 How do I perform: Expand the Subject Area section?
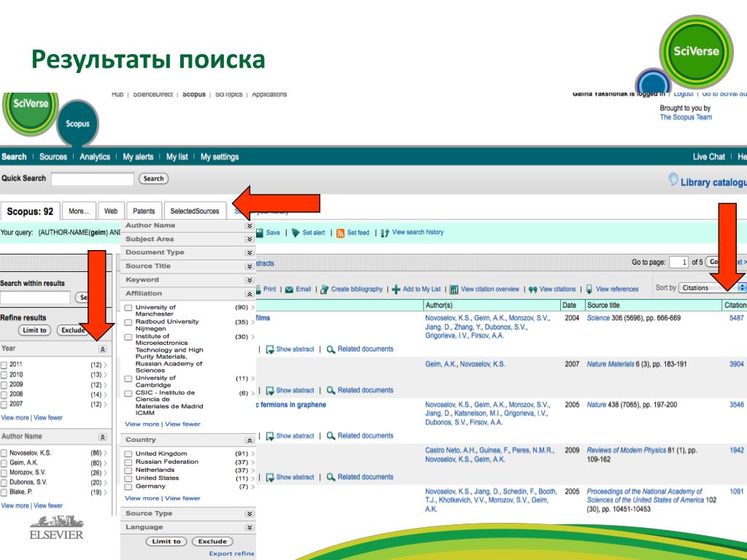click(x=249, y=239)
